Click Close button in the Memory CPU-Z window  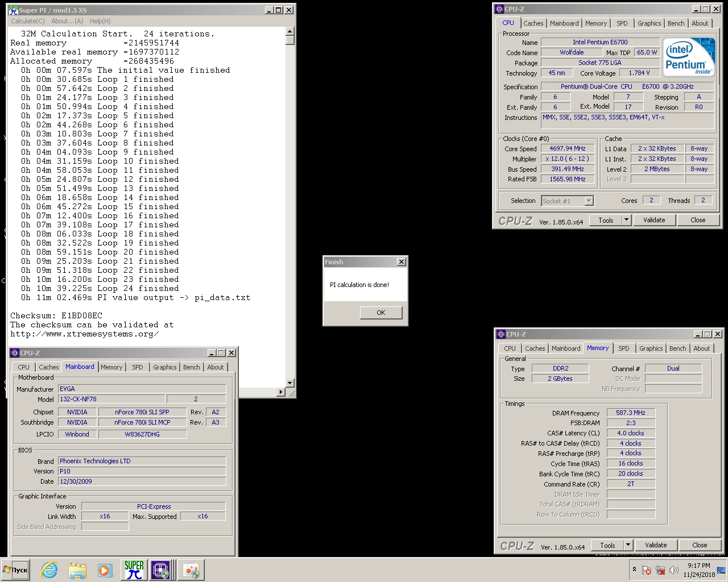click(x=700, y=545)
